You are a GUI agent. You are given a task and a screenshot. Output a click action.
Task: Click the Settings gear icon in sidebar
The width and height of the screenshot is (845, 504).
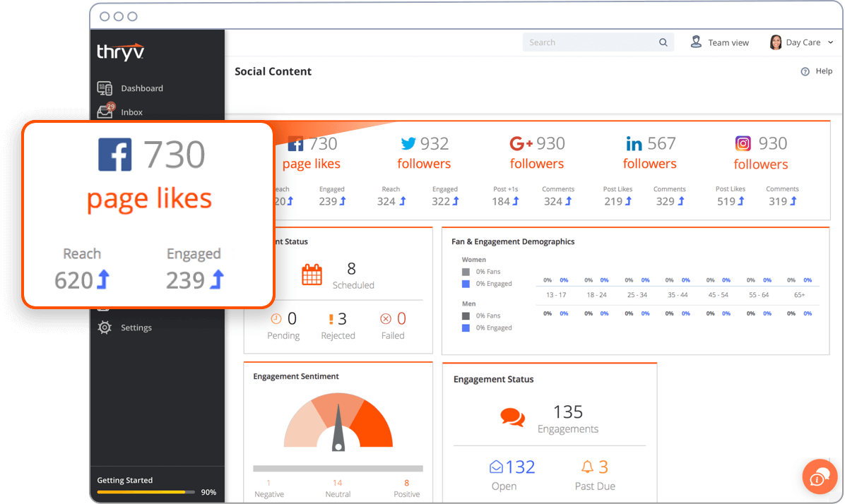[x=105, y=328]
